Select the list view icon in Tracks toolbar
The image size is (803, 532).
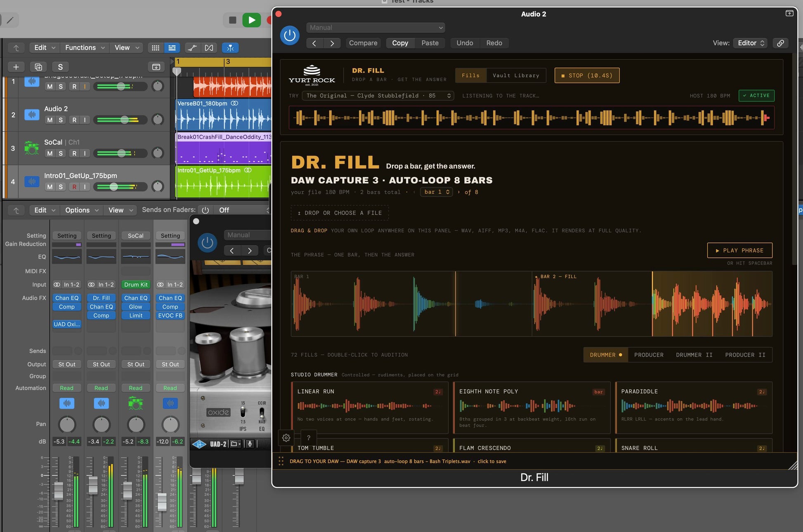[172, 48]
